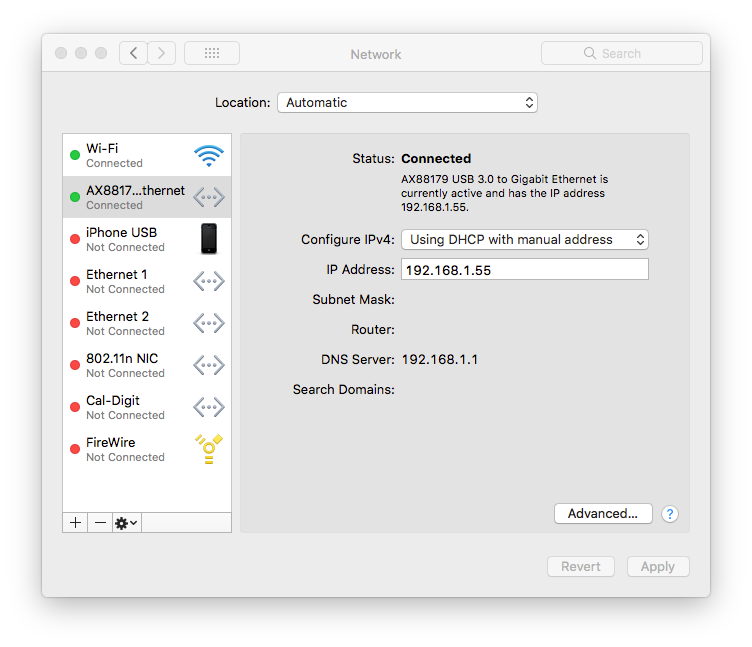The image size is (752, 647).
Task: Click the Advanced... button
Action: click(x=603, y=514)
